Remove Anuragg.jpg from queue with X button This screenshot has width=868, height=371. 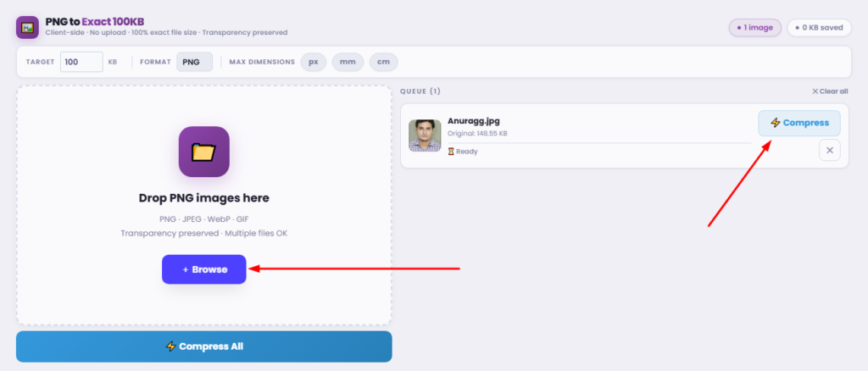tap(829, 151)
